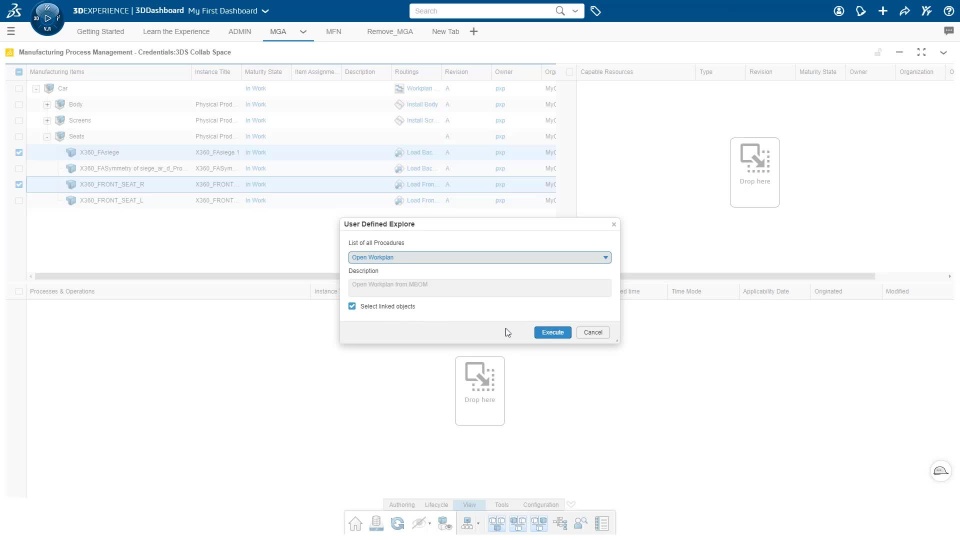
Task: Open the Configuration toolbar section
Action: [x=541, y=505]
